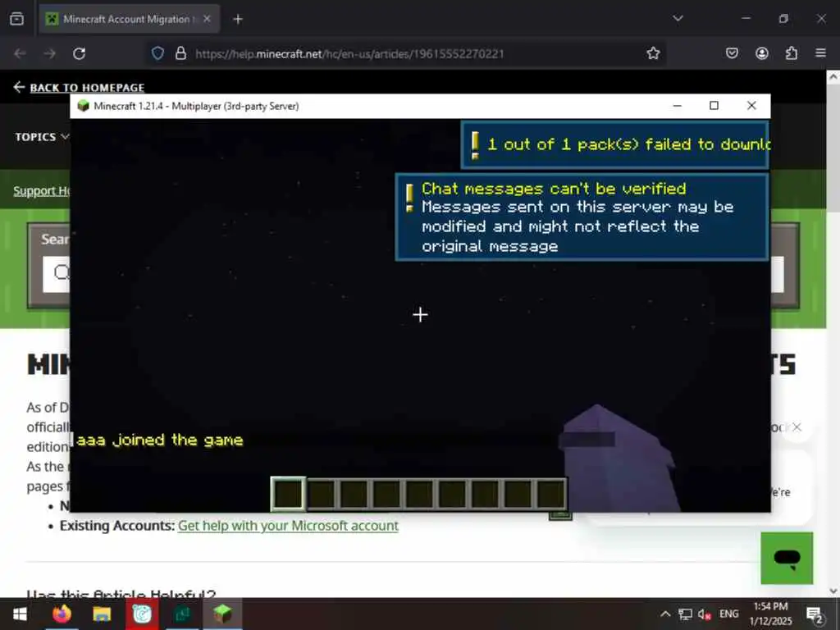Maximize the Minecraft 1.21.4 window
This screenshot has width=840, height=630.
coord(714,106)
